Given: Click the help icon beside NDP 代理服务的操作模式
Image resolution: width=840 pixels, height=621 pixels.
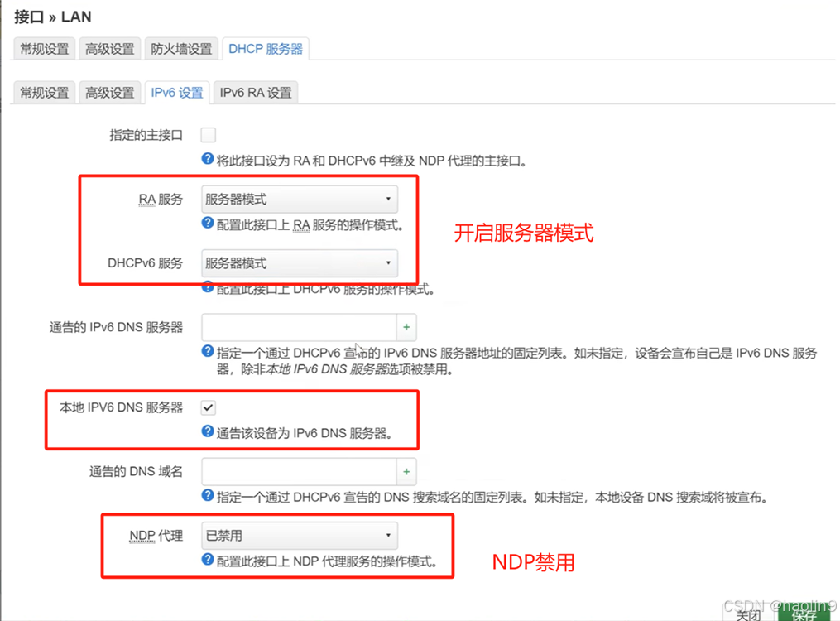Looking at the screenshot, I should (x=208, y=560).
